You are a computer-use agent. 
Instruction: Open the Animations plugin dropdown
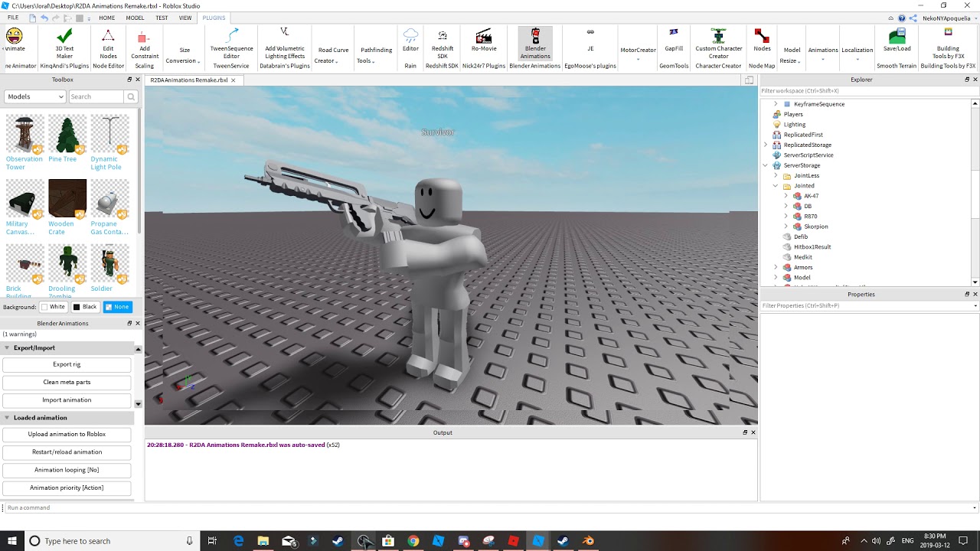point(823,54)
